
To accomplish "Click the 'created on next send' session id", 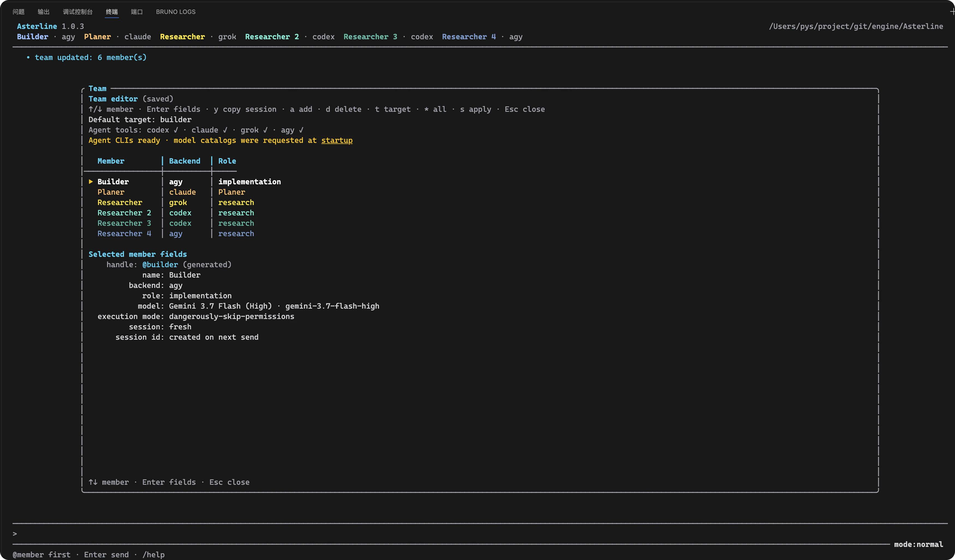I will 214,337.
